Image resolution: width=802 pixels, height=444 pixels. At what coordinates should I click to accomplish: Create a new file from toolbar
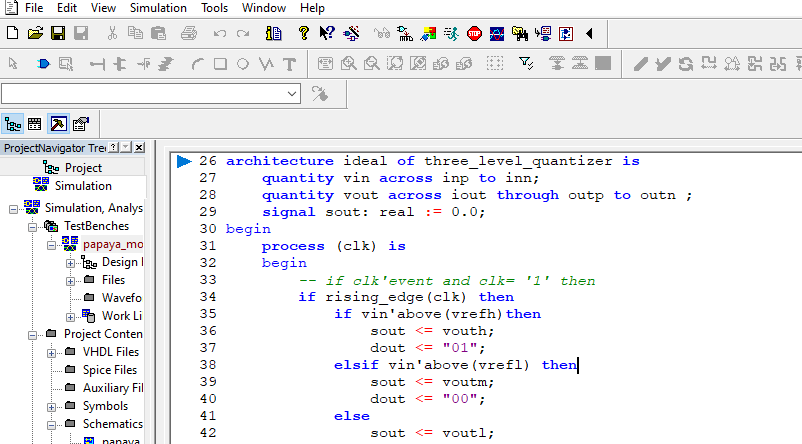tap(13, 34)
